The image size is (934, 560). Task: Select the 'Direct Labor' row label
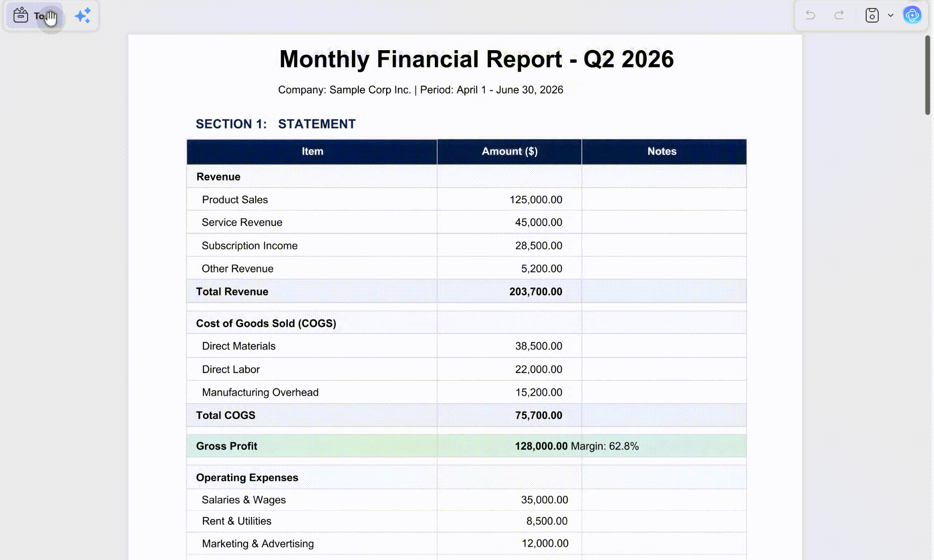(231, 369)
